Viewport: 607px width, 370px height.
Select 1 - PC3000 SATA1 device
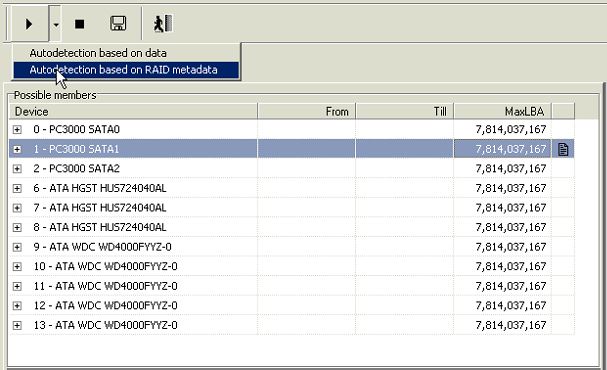click(76, 149)
